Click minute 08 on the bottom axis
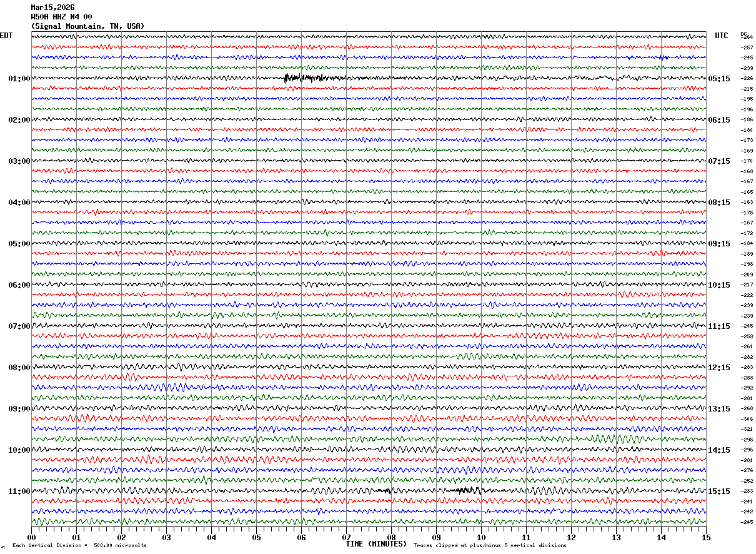 [392, 538]
